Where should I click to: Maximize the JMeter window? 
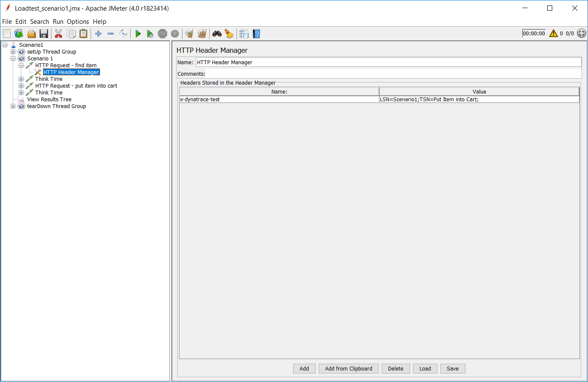[550, 8]
